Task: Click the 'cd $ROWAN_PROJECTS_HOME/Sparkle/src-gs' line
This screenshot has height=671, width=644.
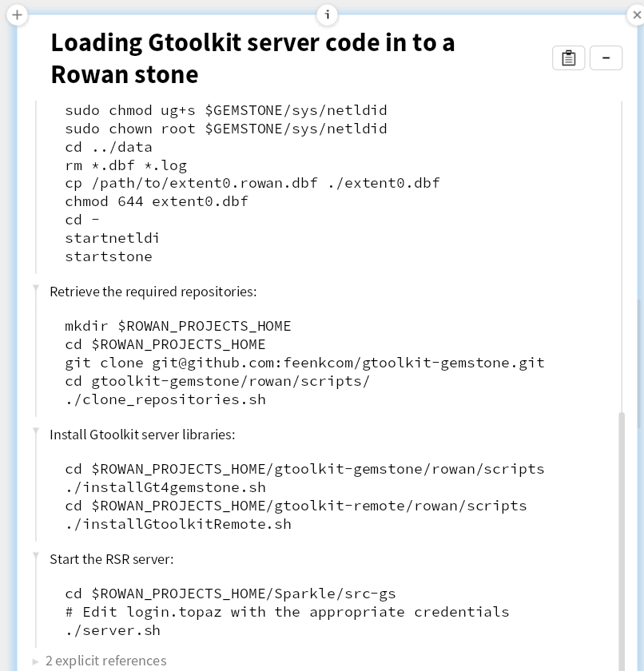Action: 230,594
